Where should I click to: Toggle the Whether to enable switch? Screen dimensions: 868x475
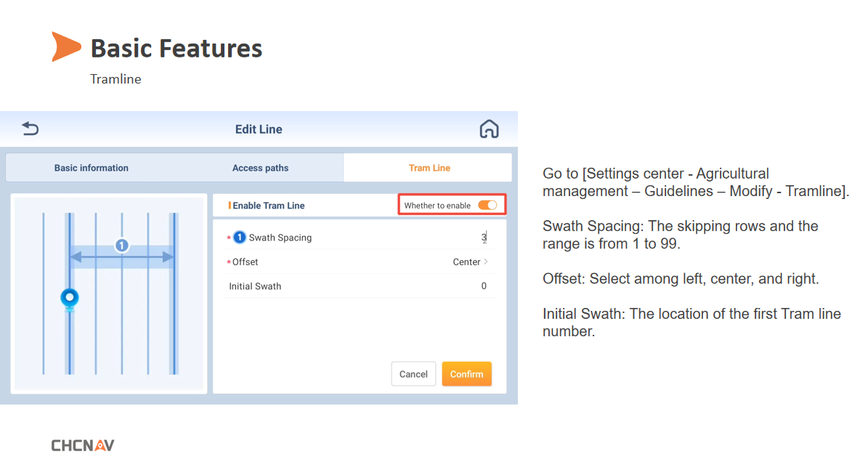click(487, 206)
